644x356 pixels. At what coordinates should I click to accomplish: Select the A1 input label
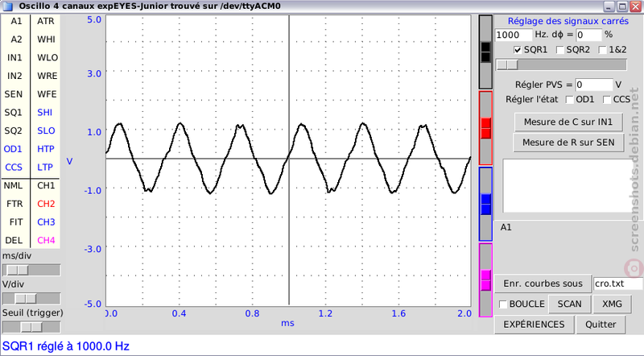coord(16,21)
